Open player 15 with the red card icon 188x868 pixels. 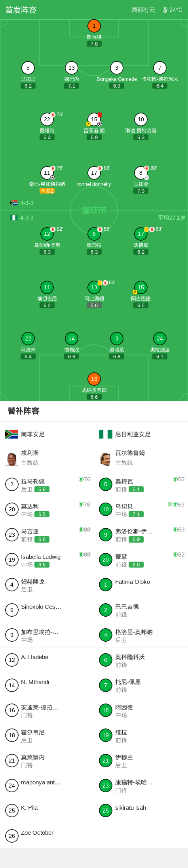click(x=94, y=119)
